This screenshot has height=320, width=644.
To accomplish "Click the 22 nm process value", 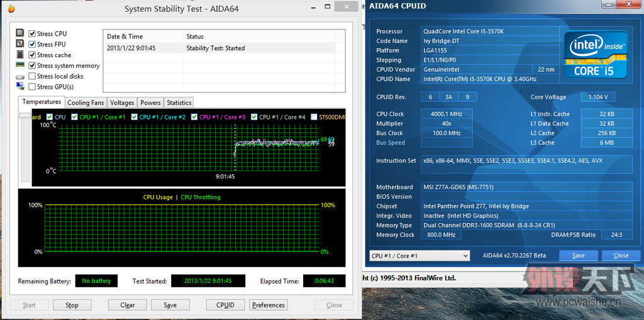I will coord(546,69).
